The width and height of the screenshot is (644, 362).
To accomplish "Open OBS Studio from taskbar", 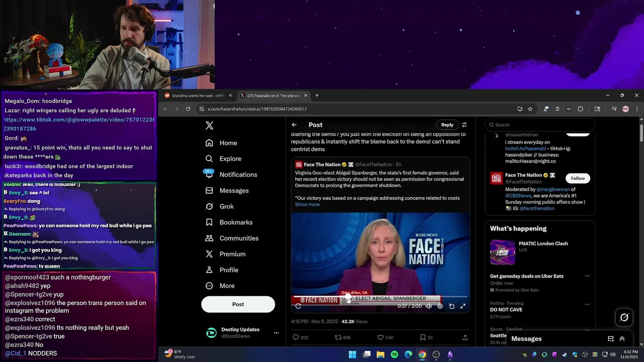I will coord(436,354).
